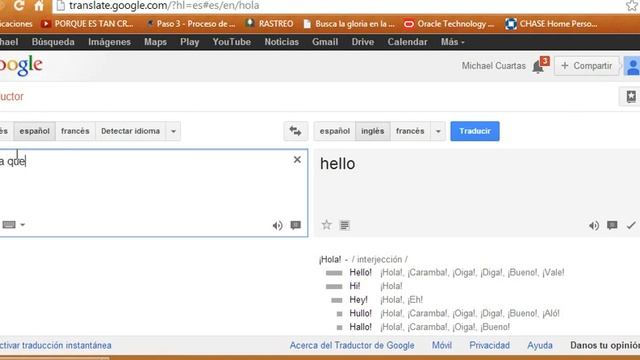Click the browser reload icon
Screen dimensions: 640x360
(19, 6)
